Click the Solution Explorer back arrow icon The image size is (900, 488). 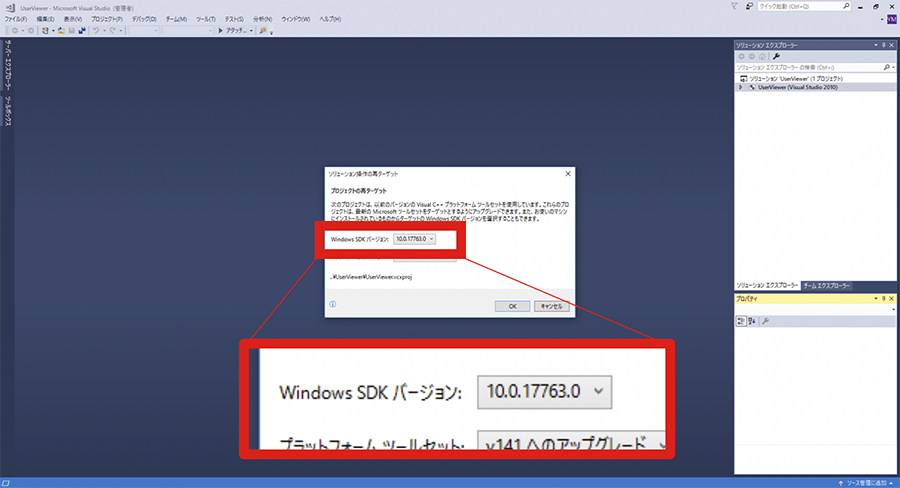pyautogui.click(x=742, y=56)
